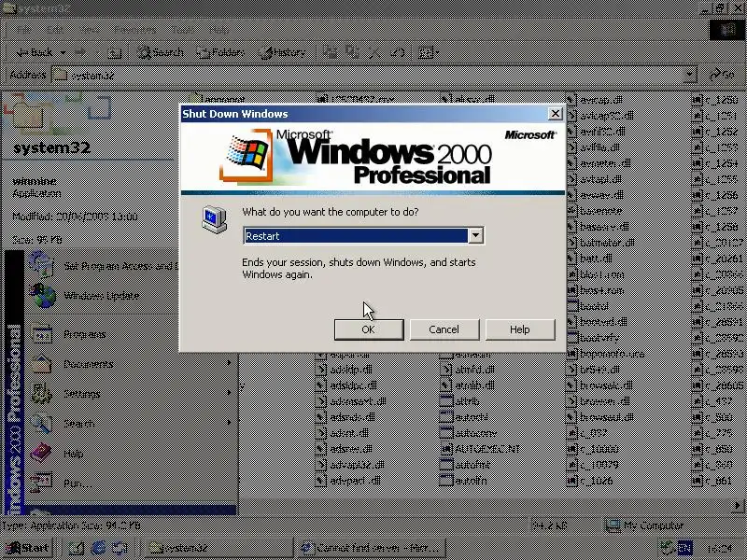747x560 pixels.
Task: Select the browser.dll file
Action: [599, 401]
